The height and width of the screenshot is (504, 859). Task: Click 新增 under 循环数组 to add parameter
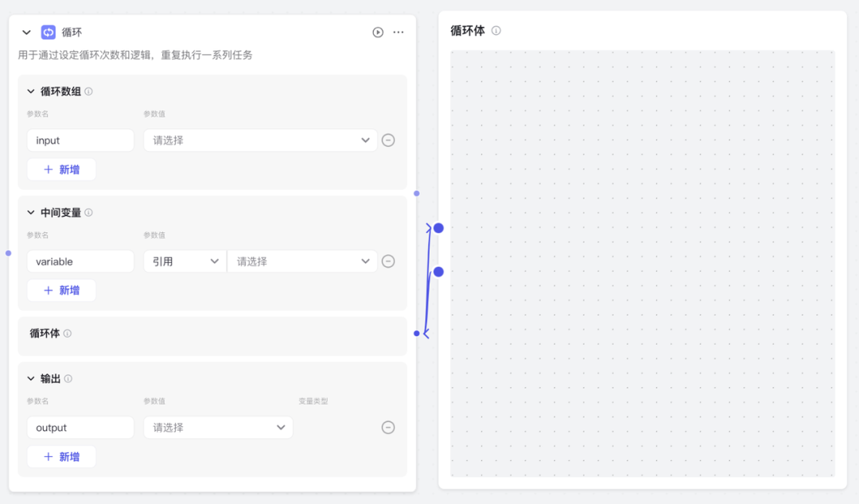62,169
